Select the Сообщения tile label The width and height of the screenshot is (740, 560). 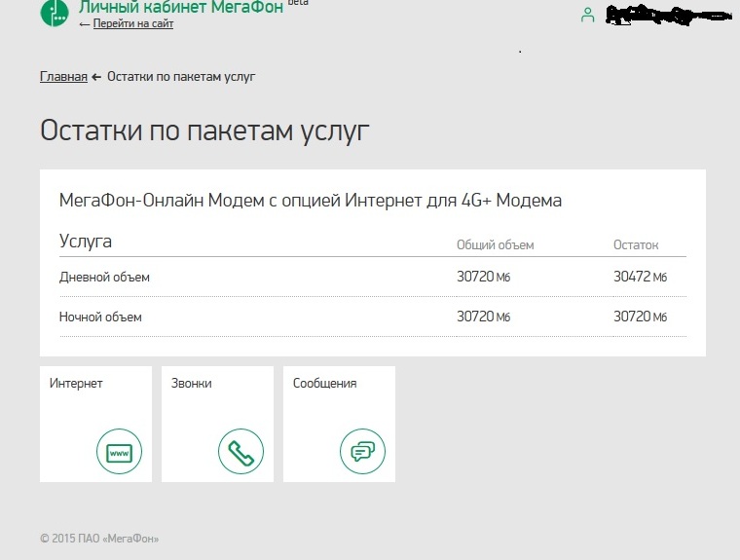(x=324, y=384)
